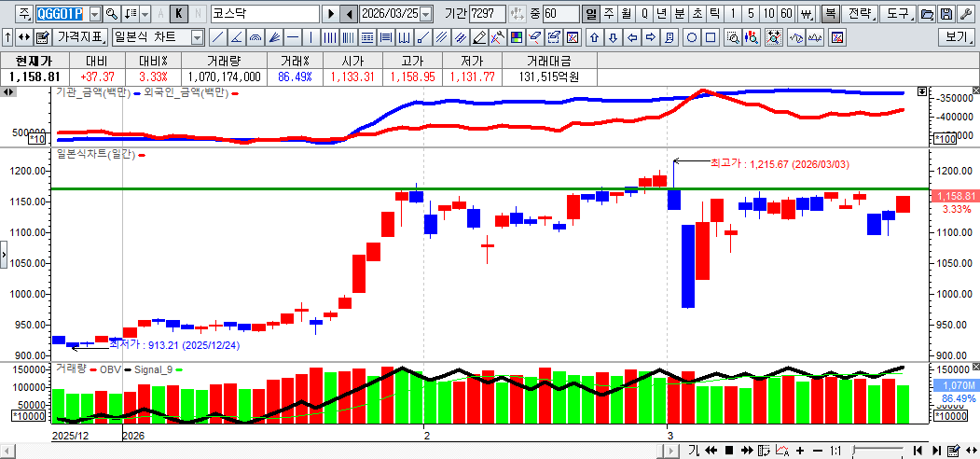Click the 보기 view button
This screenshot has height=459, width=980.
(957, 37)
